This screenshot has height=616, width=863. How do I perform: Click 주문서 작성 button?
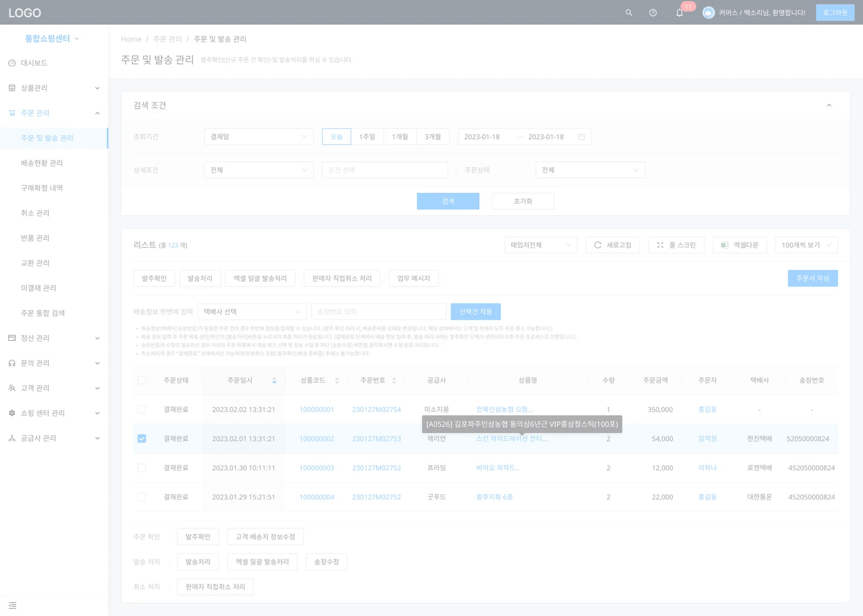coord(812,278)
